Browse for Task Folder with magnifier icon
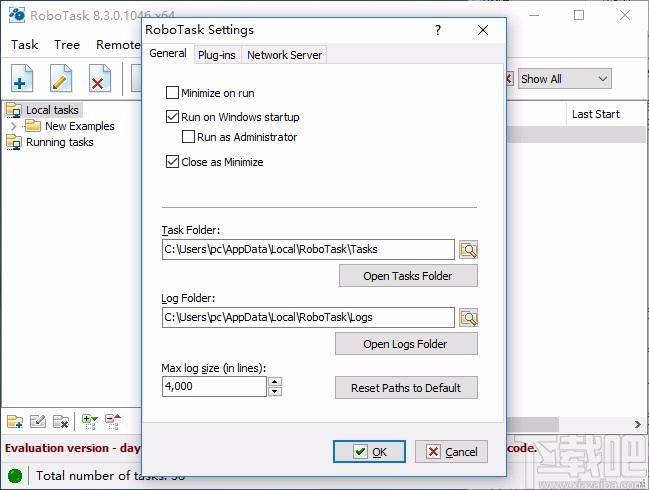649x490 pixels. 469,250
